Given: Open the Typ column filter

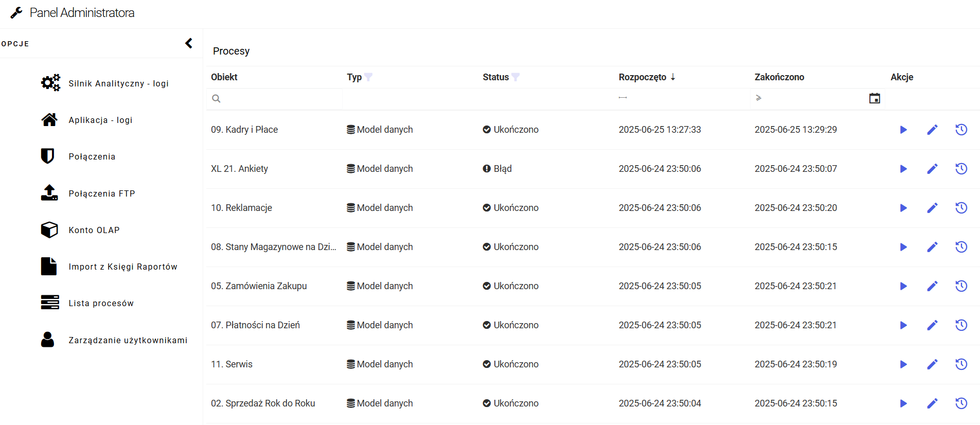Looking at the screenshot, I should click(x=368, y=77).
